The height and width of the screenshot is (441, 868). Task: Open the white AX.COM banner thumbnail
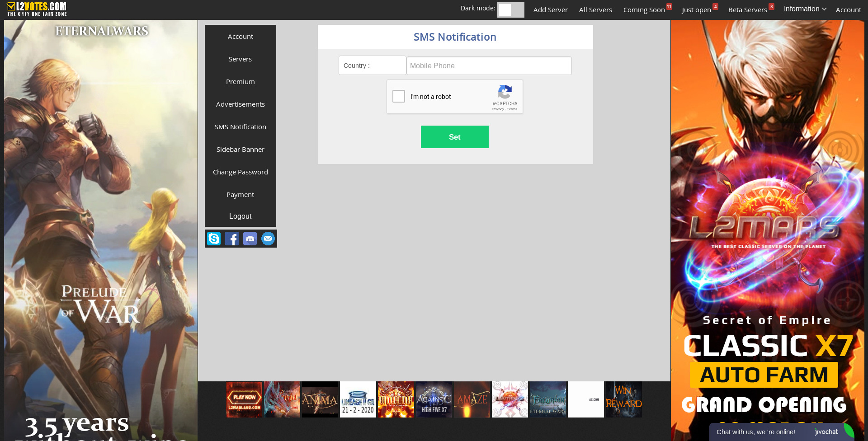tap(586, 399)
